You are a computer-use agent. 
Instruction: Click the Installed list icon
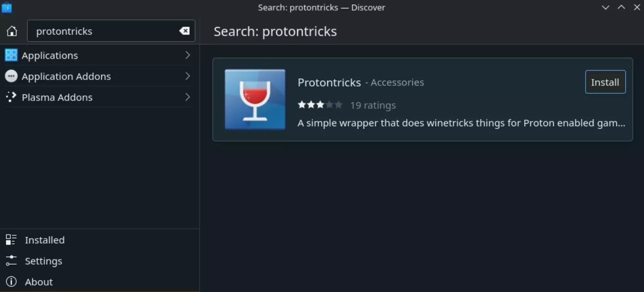tap(11, 240)
